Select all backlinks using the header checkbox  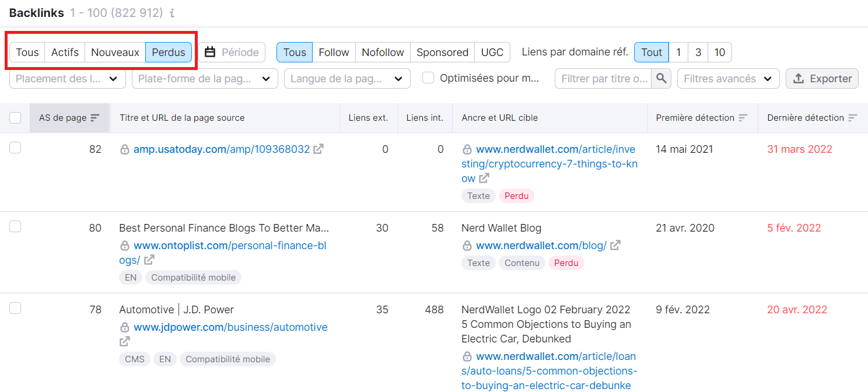15,117
